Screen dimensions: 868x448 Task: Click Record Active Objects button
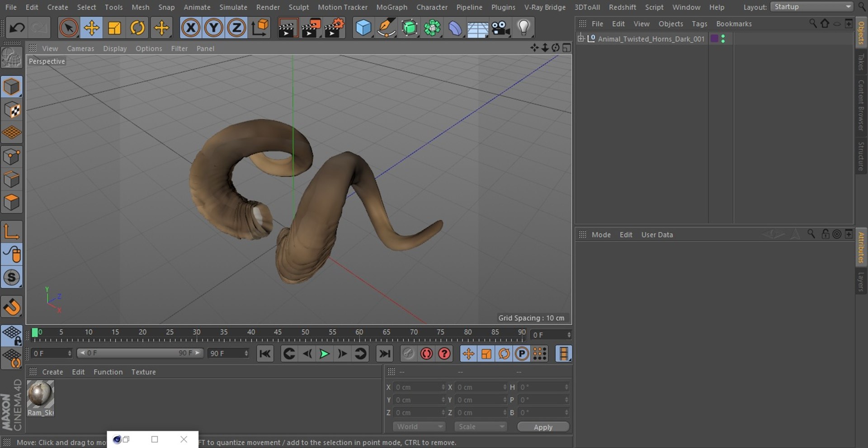[408, 354]
